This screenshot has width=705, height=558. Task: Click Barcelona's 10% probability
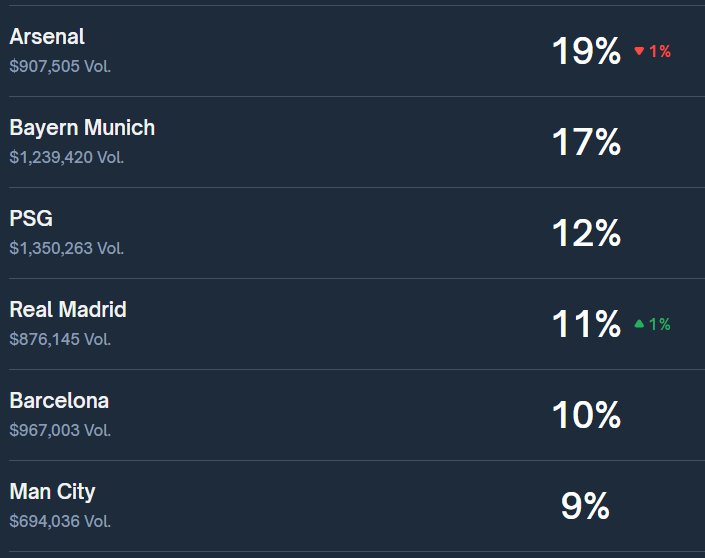coord(586,415)
